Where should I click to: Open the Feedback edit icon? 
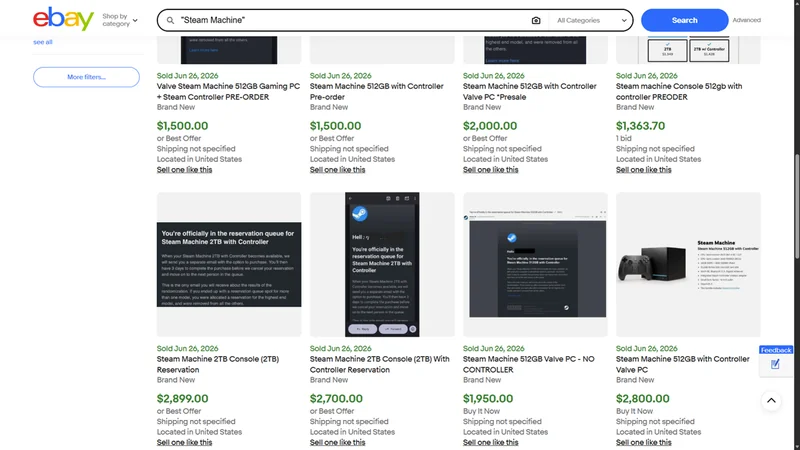pos(775,364)
